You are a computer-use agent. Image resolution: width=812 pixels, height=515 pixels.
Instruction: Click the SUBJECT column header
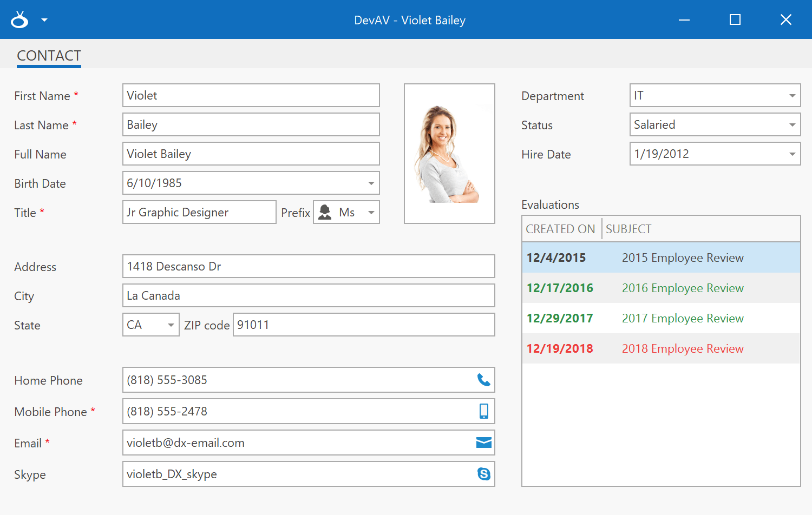tap(628, 229)
